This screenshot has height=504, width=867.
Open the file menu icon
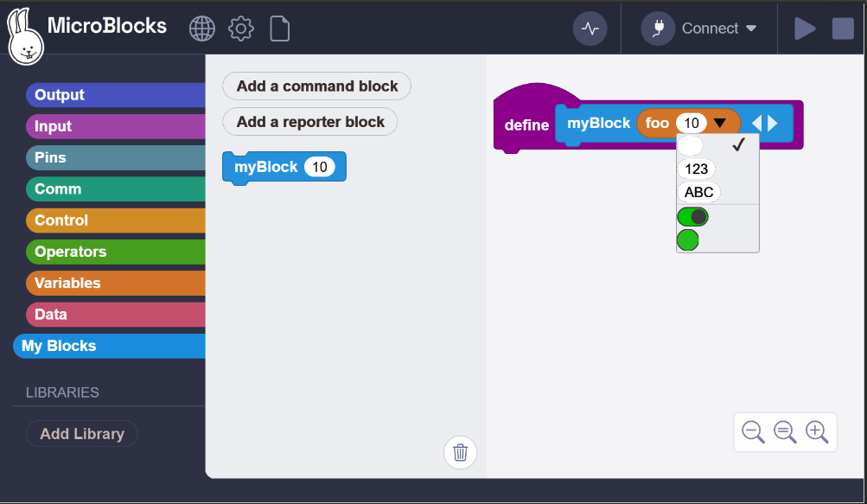[280, 29]
